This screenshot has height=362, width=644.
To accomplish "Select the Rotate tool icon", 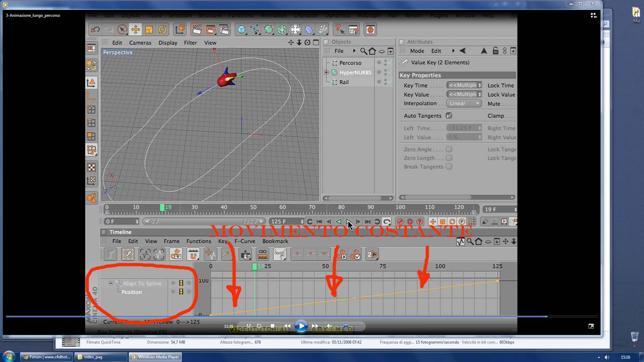I will tap(163, 30).
